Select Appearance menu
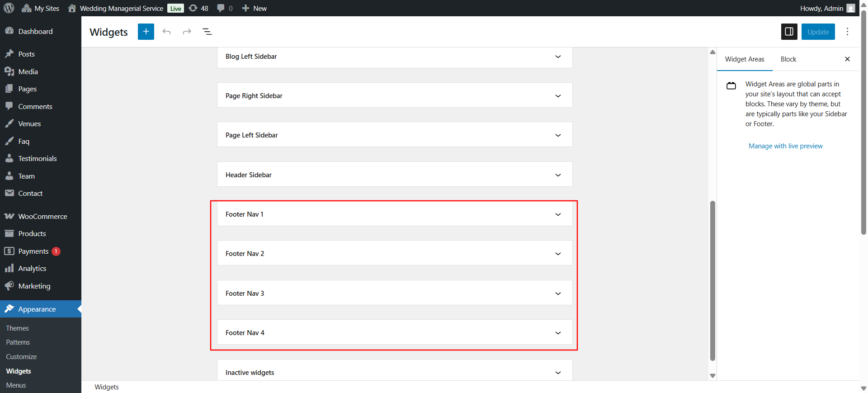The height and width of the screenshot is (393, 868). 41,309
